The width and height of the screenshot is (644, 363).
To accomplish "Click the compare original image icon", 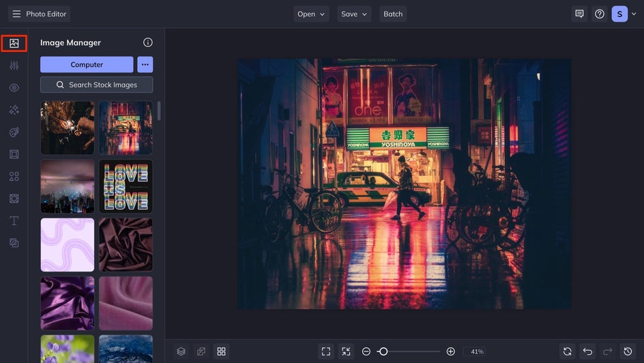I will coord(201,351).
